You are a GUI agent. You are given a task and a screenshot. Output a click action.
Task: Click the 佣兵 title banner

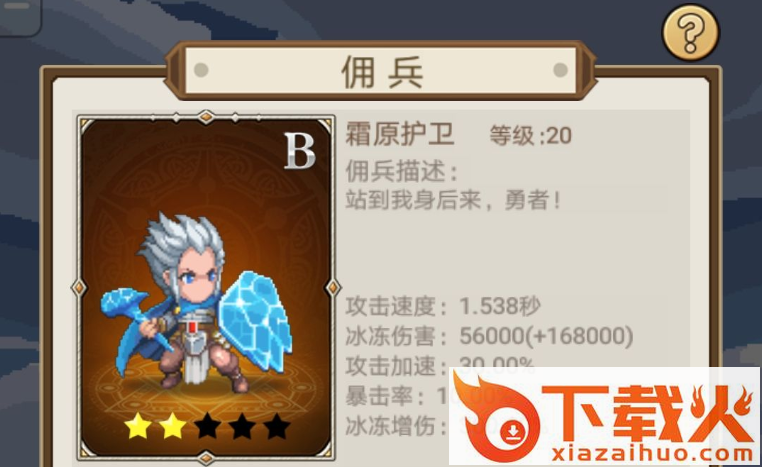[382, 71]
